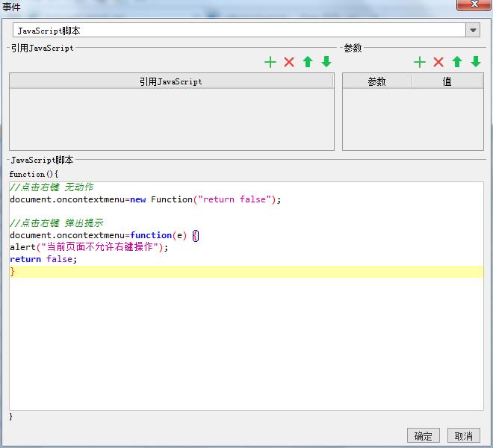Click the alert("当前页面不允许右键操作") code line
493x448 pixels.
click(89, 247)
